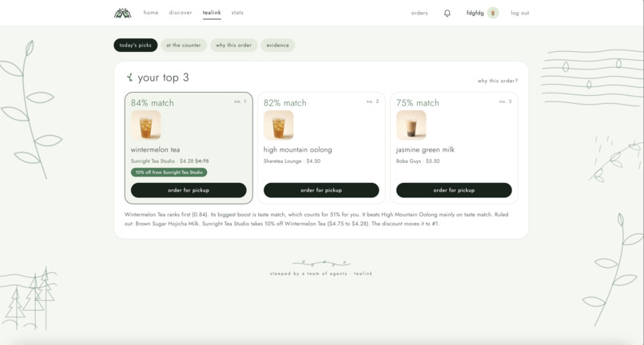Select the tealink nav item
Screen dimensions: 644x345
pos(212,13)
